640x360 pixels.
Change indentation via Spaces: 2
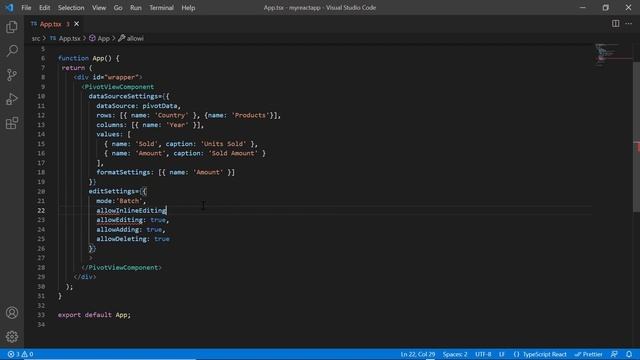455,354
